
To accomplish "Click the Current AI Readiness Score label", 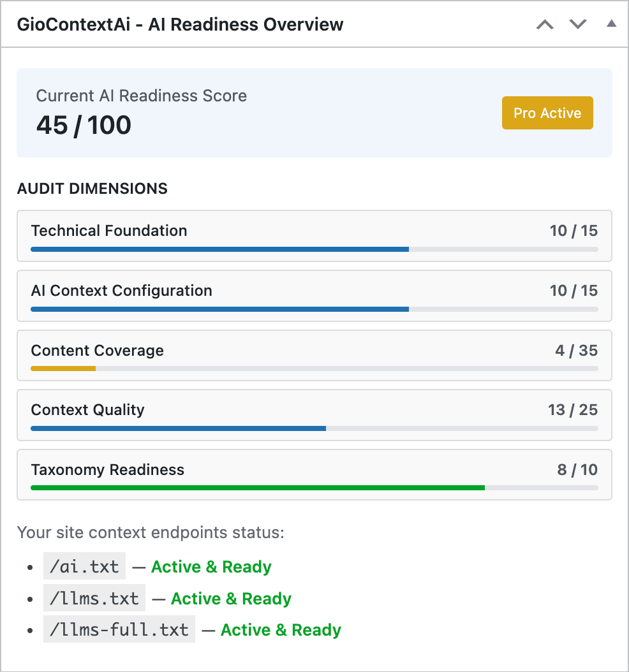I will click(142, 96).
